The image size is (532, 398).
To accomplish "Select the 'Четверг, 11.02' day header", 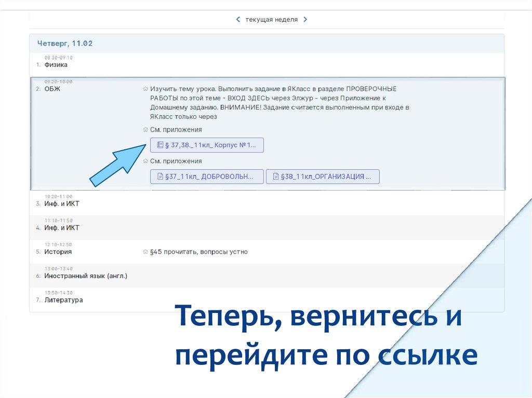I will click(65, 44).
